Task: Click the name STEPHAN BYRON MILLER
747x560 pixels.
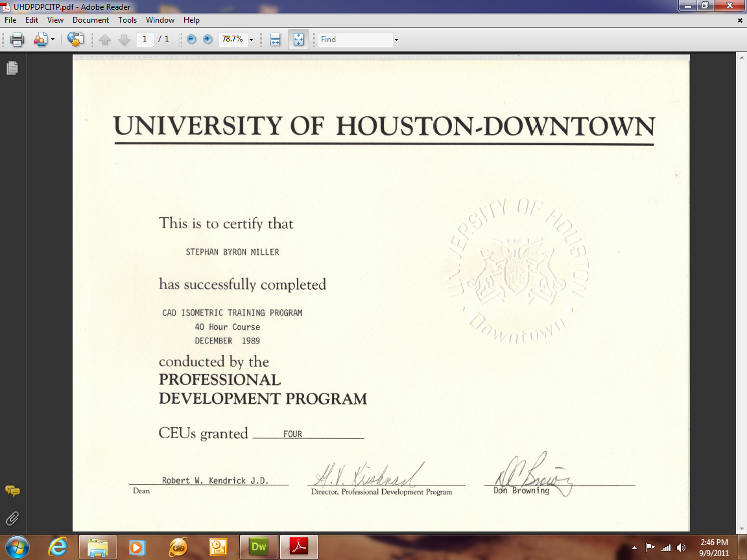Action: [x=233, y=252]
